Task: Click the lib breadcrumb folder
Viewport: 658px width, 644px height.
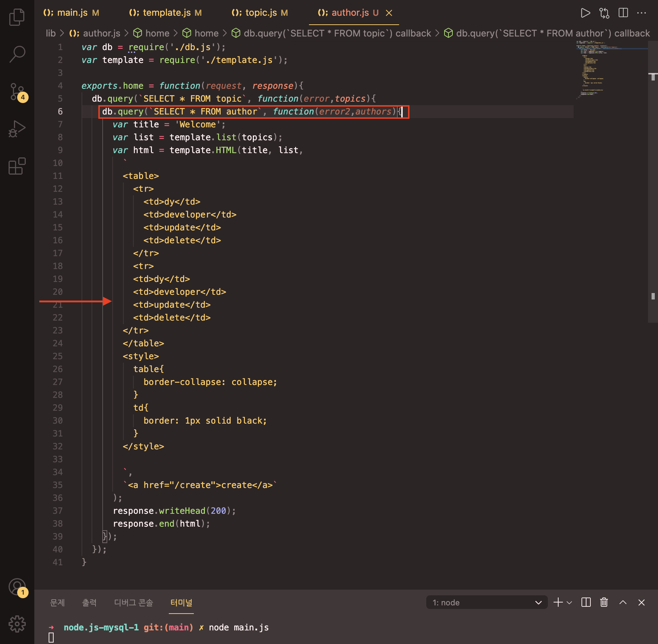Action: pos(51,33)
